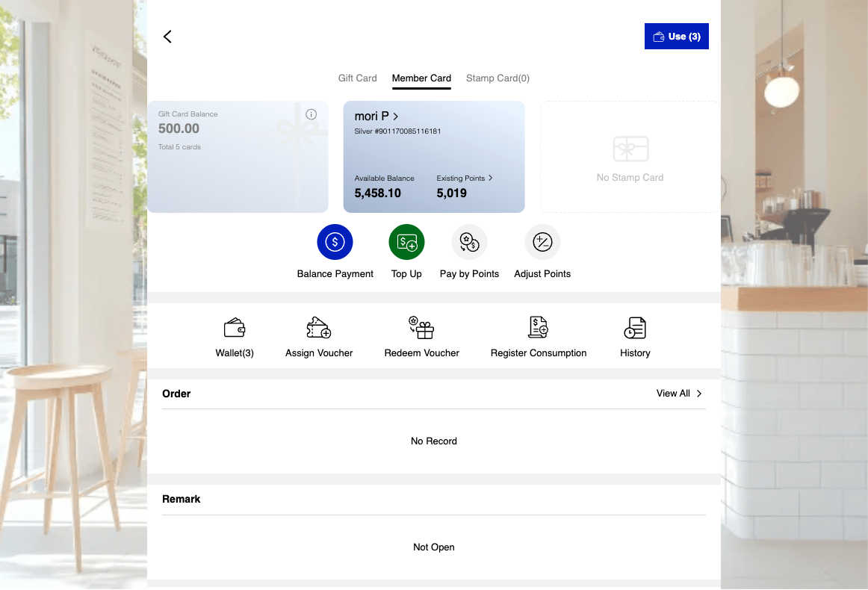Open the Gift Card Balance 500.00 card
The image size is (868, 590).
tap(238, 157)
